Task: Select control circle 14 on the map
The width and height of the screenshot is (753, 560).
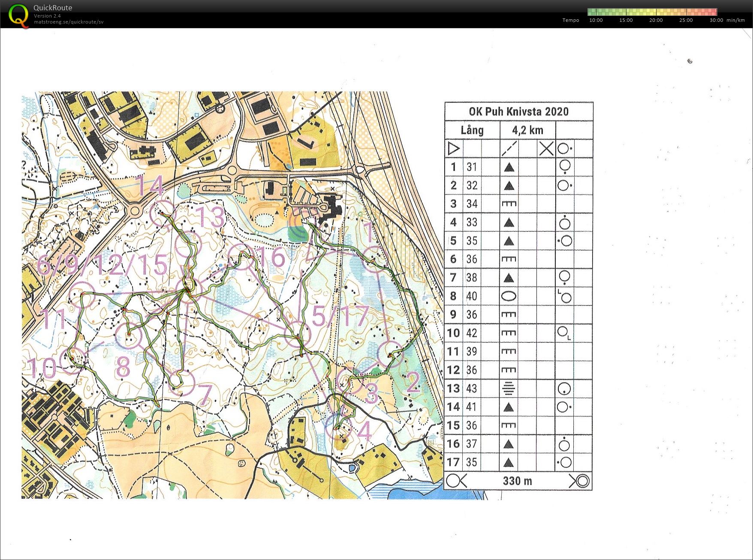Action: point(163,213)
